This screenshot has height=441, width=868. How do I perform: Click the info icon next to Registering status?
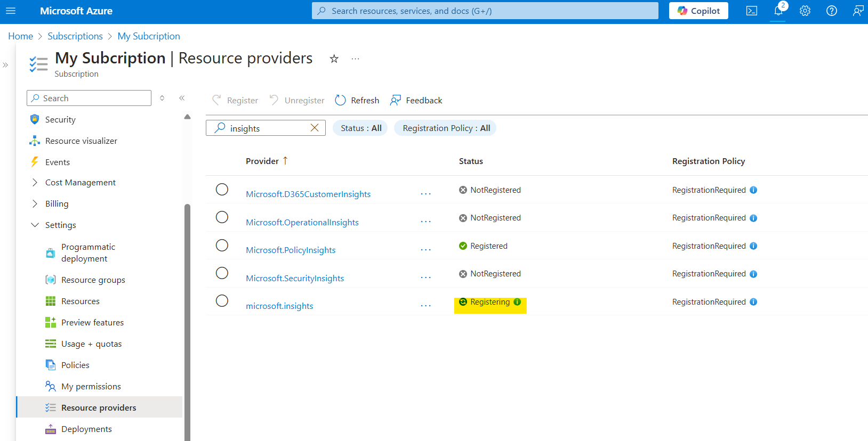pos(517,302)
